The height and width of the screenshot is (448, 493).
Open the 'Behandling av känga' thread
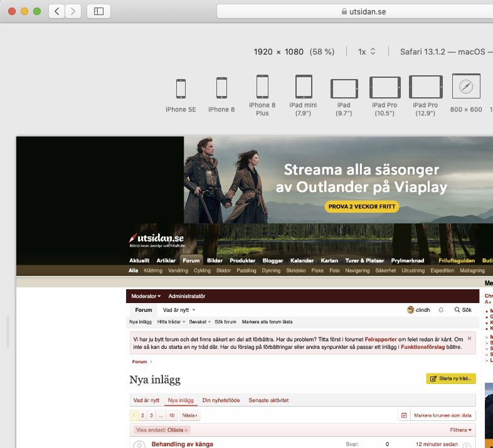182,444
